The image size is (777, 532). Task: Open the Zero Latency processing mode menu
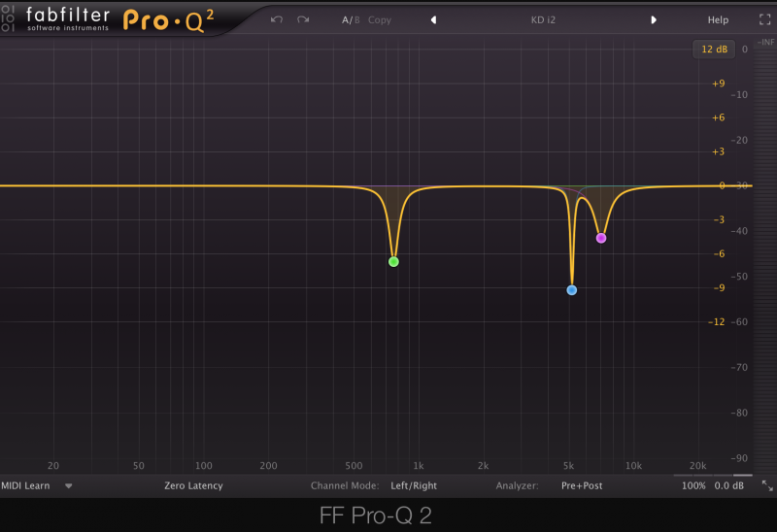pyautogui.click(x=193, y=486)
